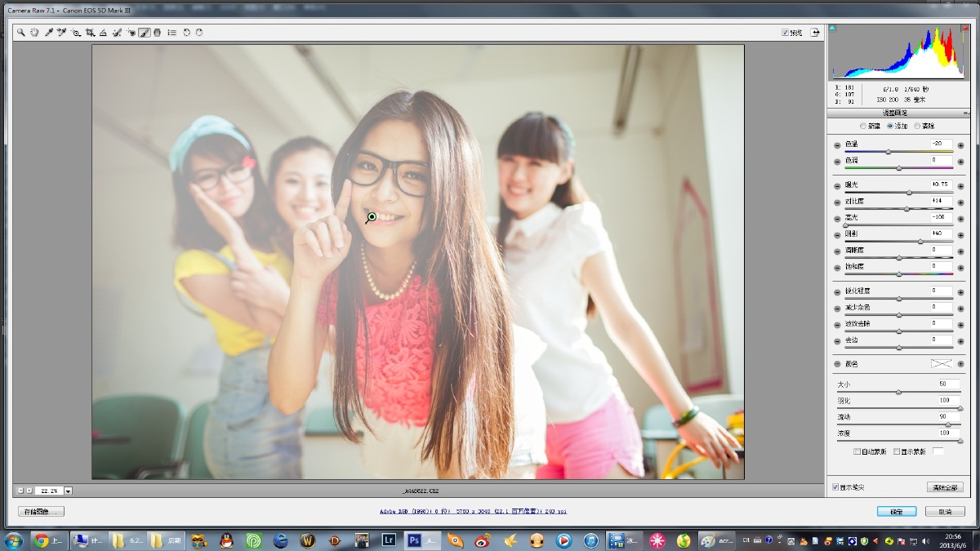Viewport: 980px width, 551px height.
Task: Select the Graduated Filter tool
Action: coord(157,33)
